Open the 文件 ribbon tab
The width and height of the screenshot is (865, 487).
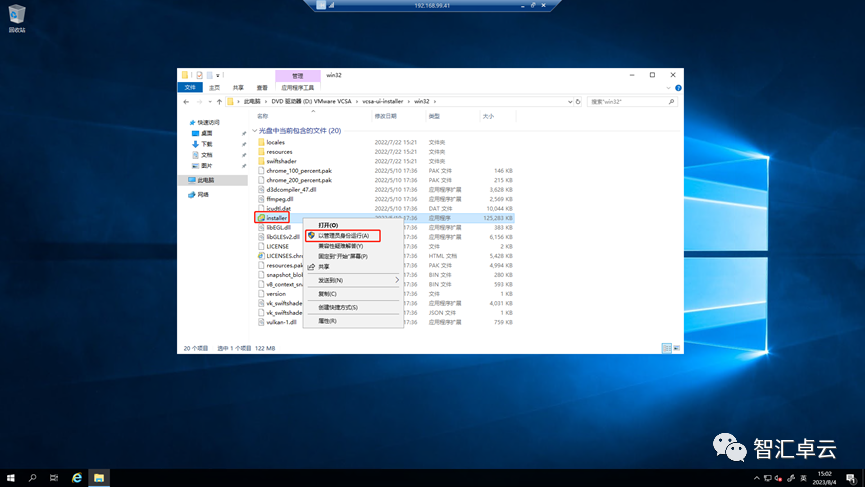pyautogui.click(x=190, y=88)
